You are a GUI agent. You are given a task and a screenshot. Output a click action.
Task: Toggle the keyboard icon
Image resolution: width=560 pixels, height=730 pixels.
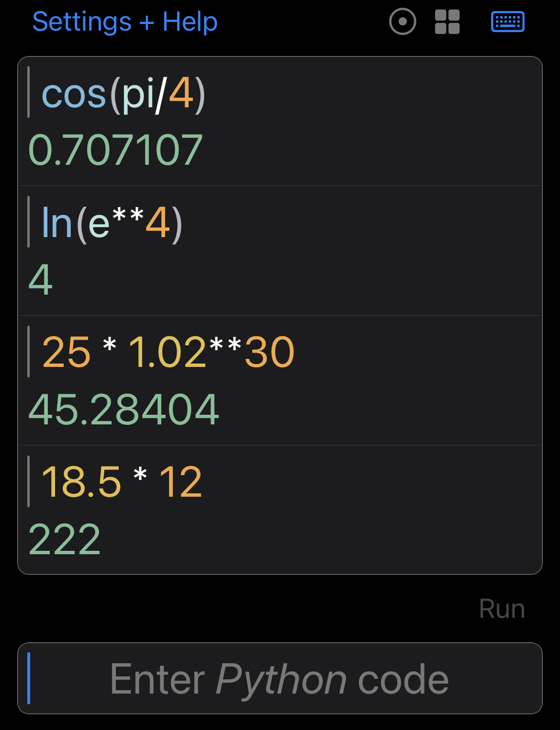tap(508, 22)
